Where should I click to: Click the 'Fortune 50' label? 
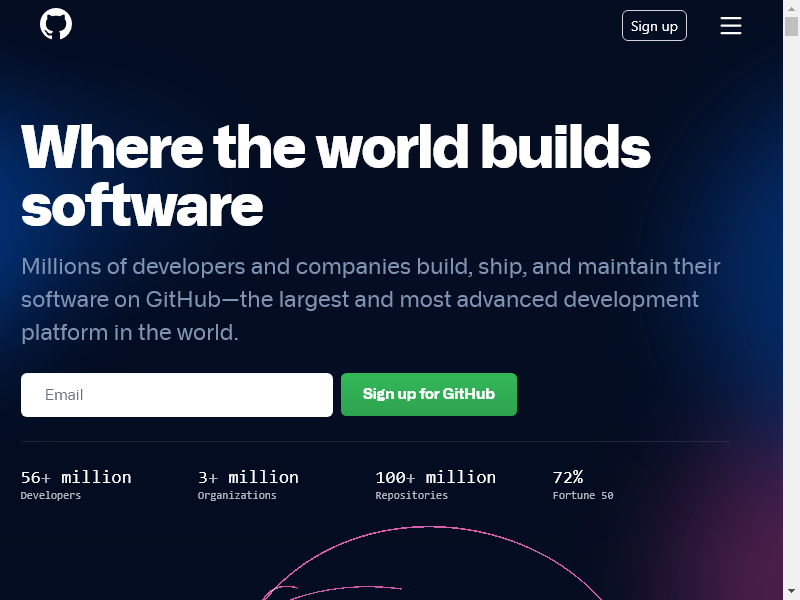[x=583, y=495]
